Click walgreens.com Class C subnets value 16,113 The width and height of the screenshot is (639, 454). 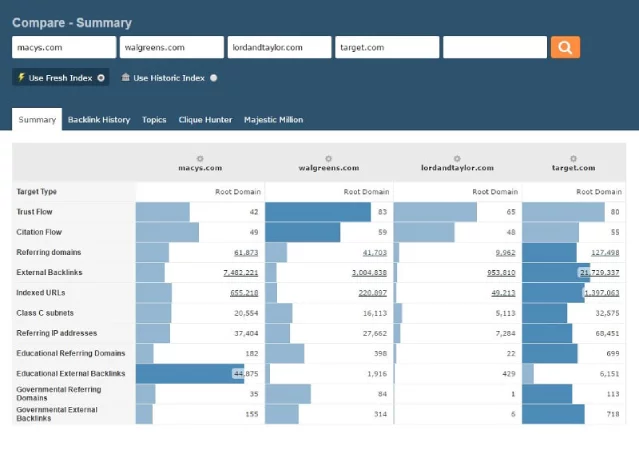tap(375, 313)
